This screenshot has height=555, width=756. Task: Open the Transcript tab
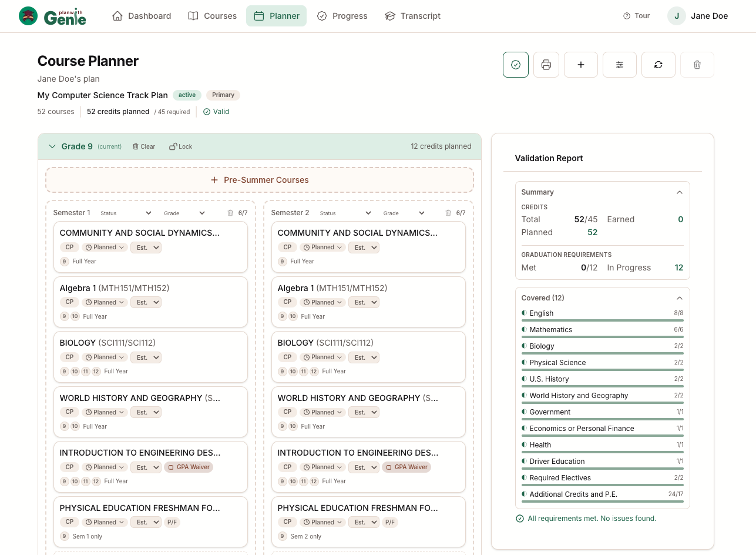coord(412,16)
